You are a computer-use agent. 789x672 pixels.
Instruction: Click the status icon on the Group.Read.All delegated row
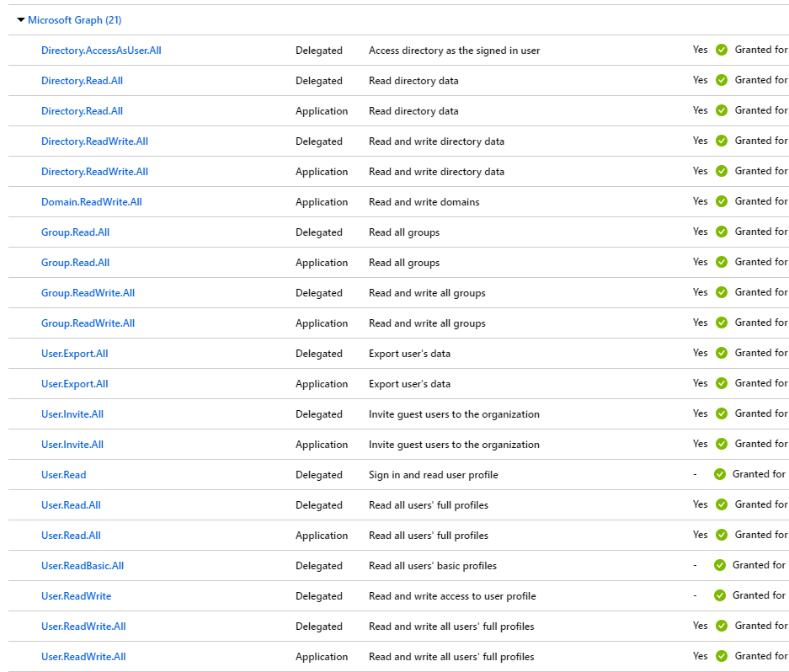coord(722,232)
